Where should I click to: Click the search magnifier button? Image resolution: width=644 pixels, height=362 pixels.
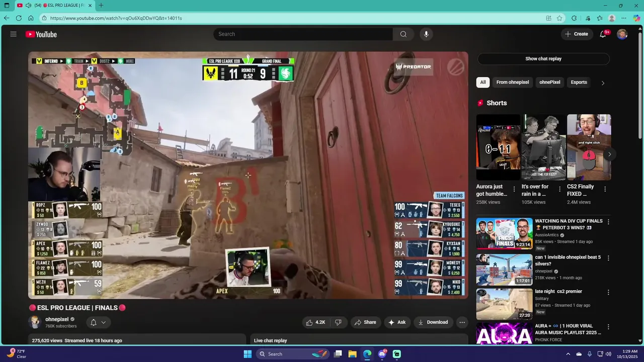[x=403, y=34]
